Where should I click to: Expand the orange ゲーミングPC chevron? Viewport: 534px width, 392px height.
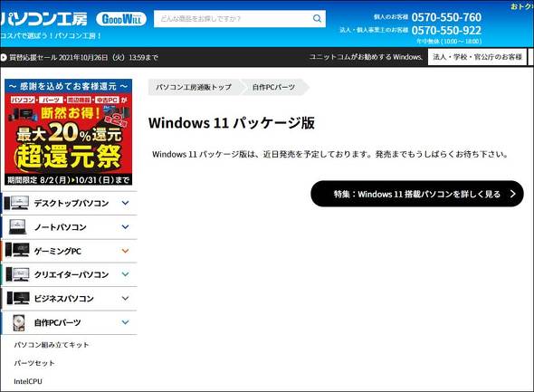125,251
